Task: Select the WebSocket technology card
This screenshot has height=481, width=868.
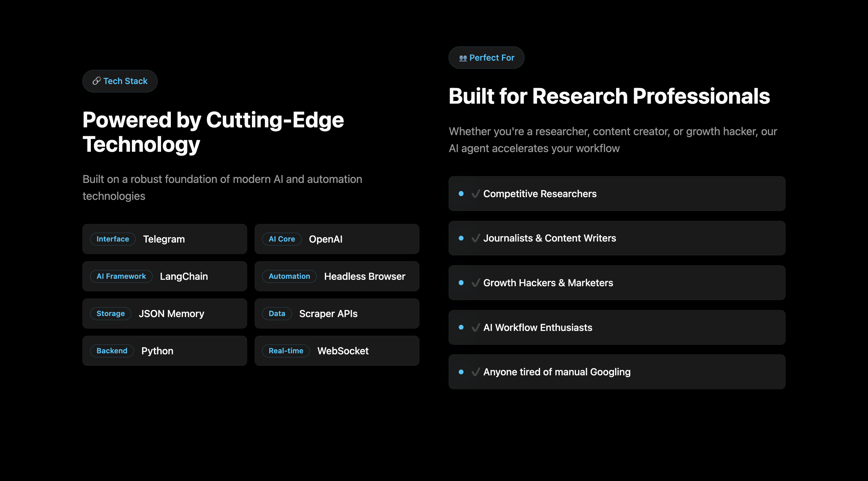Action: click(337, 351)
